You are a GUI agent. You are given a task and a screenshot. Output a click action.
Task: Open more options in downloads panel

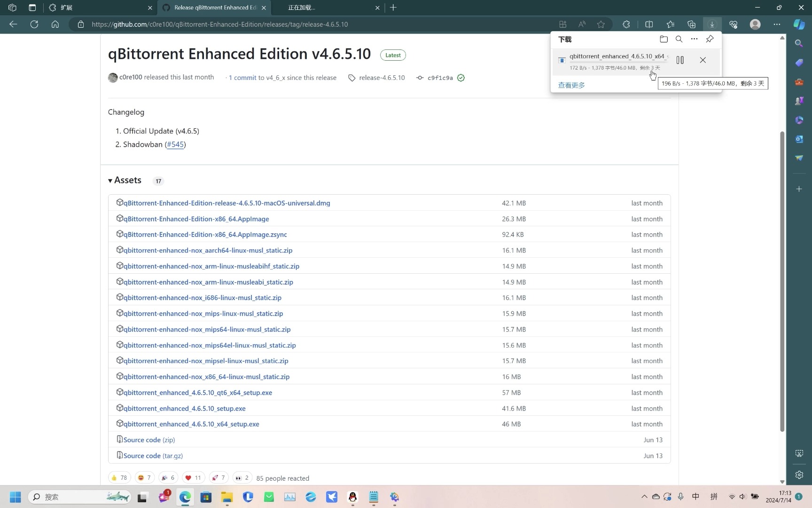click(694, 39)
